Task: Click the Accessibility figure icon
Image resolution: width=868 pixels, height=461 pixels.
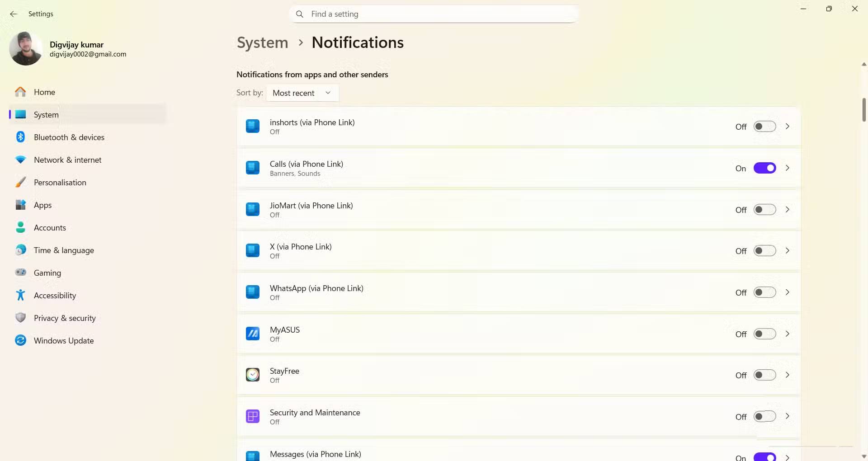Action: tap(20, 295)
